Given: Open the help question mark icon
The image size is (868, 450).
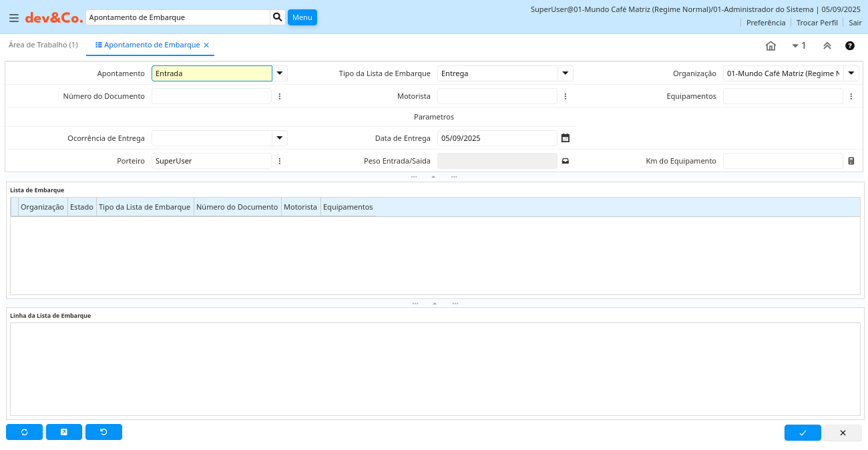Looking at the screenshot, I should [850, 46].
